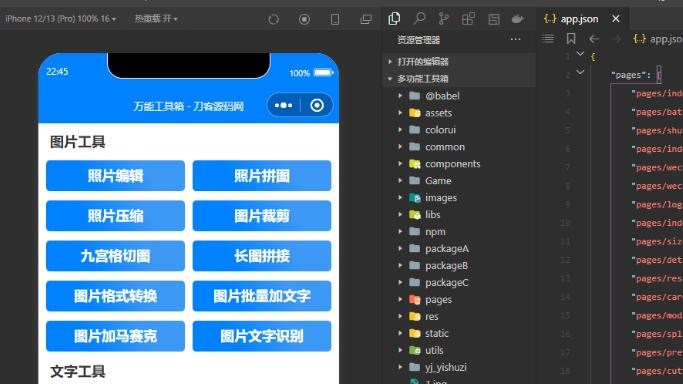This screenshot has width=683, height=384.
Task: Click the mini program capsule target button
Action: click(x=317, y=105)
